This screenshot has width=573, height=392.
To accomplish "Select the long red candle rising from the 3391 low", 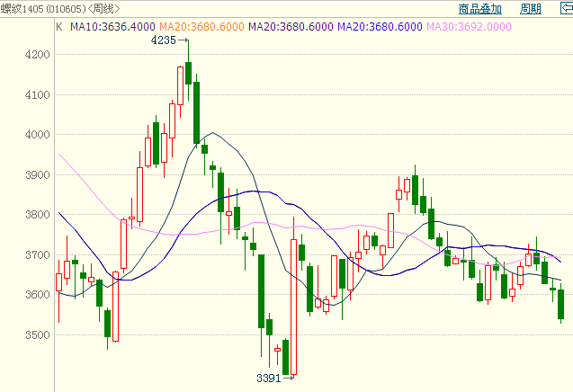I will [293, 306].
